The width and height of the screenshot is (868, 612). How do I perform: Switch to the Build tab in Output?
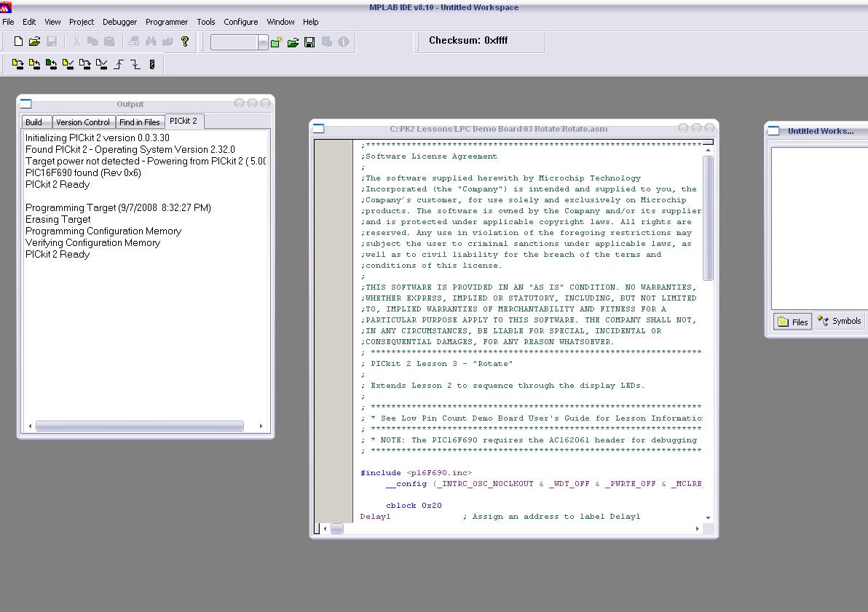pyautogui.click(x=36, y=122)
